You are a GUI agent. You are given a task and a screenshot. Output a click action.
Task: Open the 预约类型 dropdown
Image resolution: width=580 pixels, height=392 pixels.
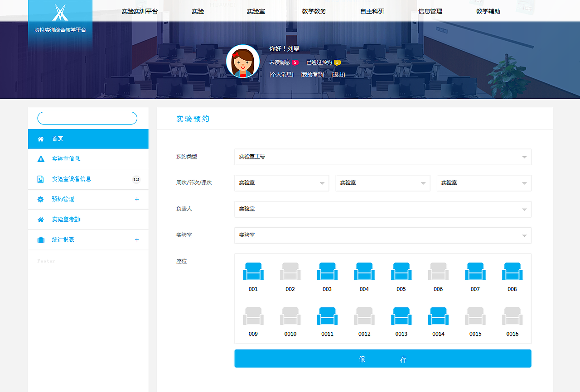coord(383,157)
